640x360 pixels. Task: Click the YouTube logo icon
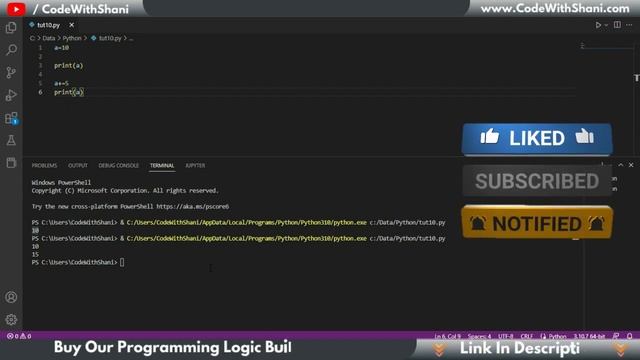[x=16, y=9]
